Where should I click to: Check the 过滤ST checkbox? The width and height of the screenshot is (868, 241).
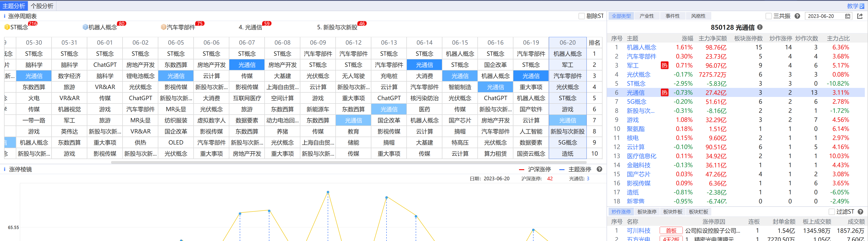click(832, 212)
